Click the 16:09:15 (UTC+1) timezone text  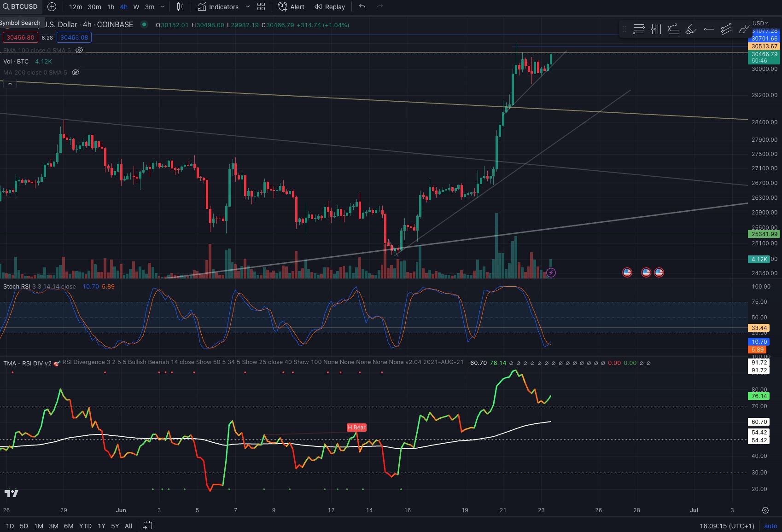726,526
